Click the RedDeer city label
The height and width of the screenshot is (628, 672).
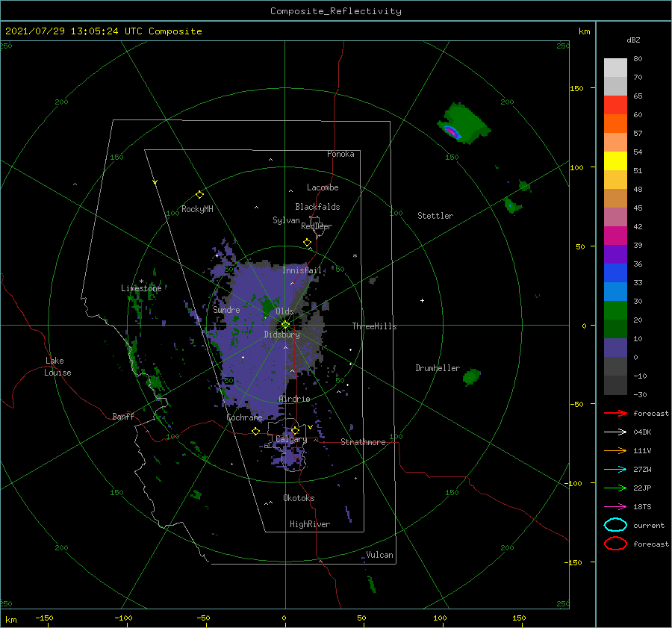coord(317,226)
